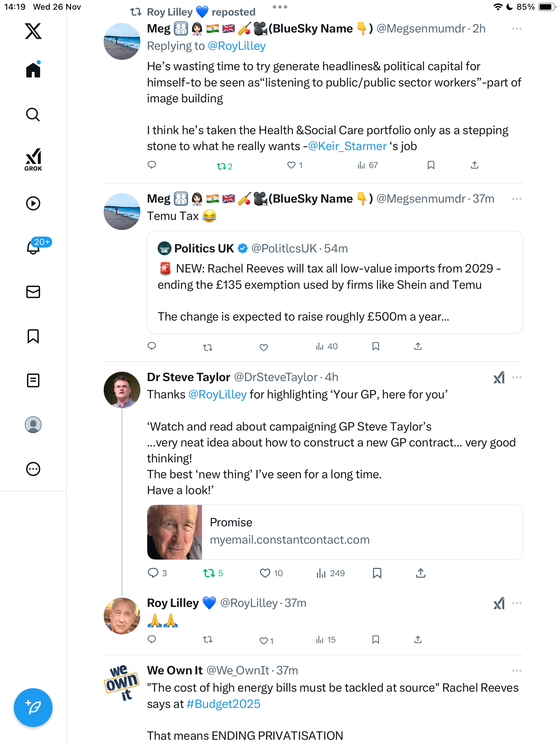Open direct messages envelope icon
The image size is (560, 747).
point(33,292)
